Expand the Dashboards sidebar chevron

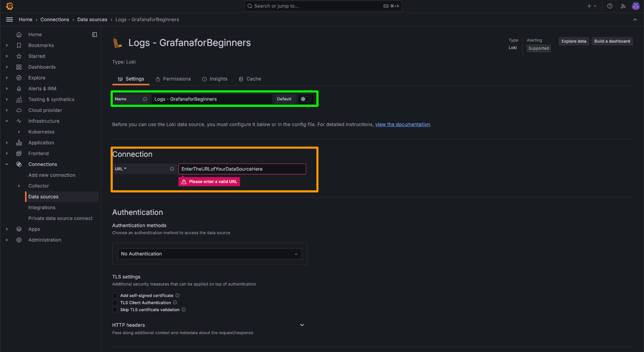[x=7, y=67]
